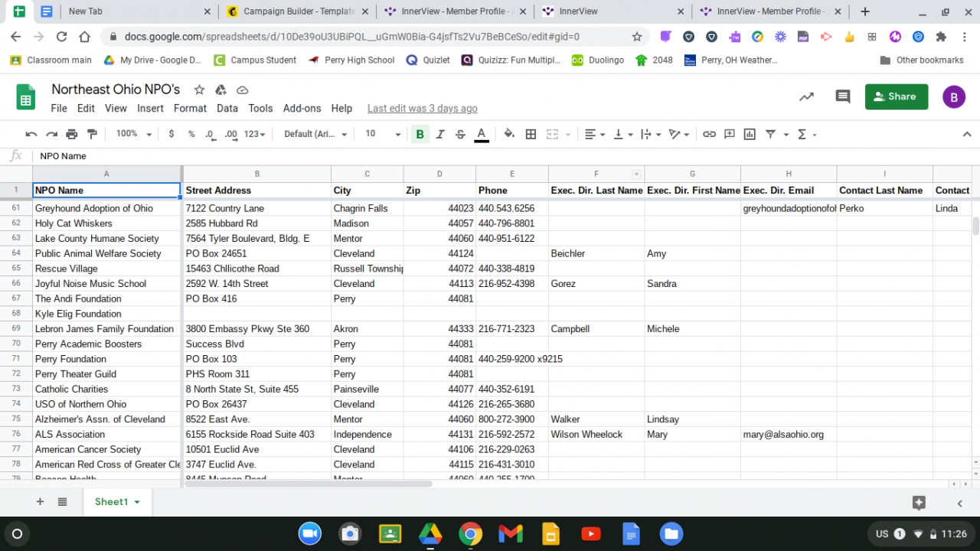Screen dimensions: 980x551
Task: Click the Print icon
Action: 72,134
